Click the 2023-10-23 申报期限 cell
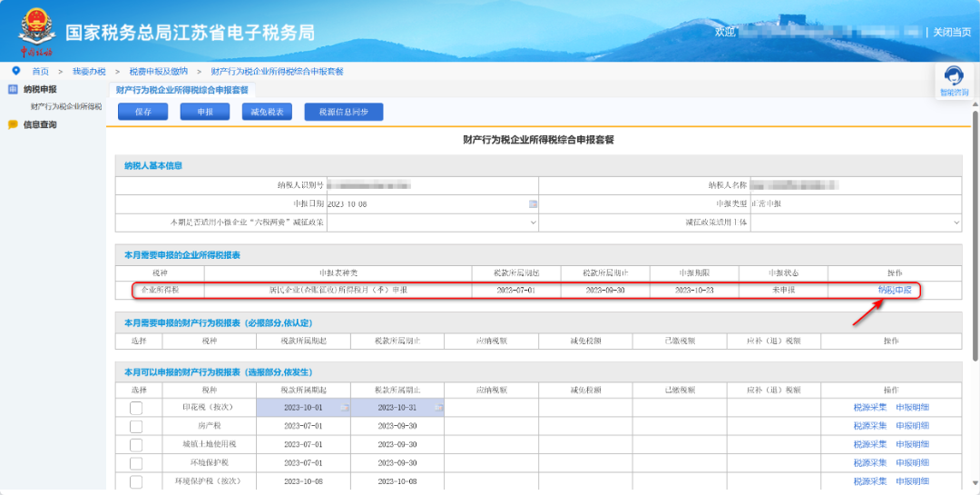 point(694,291)
